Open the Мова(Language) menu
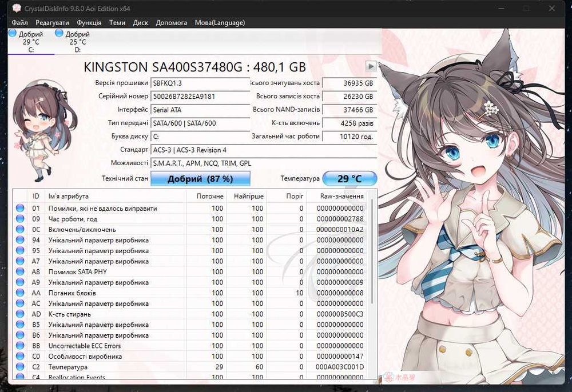572x392 pixels. click(x=220, y=23)
